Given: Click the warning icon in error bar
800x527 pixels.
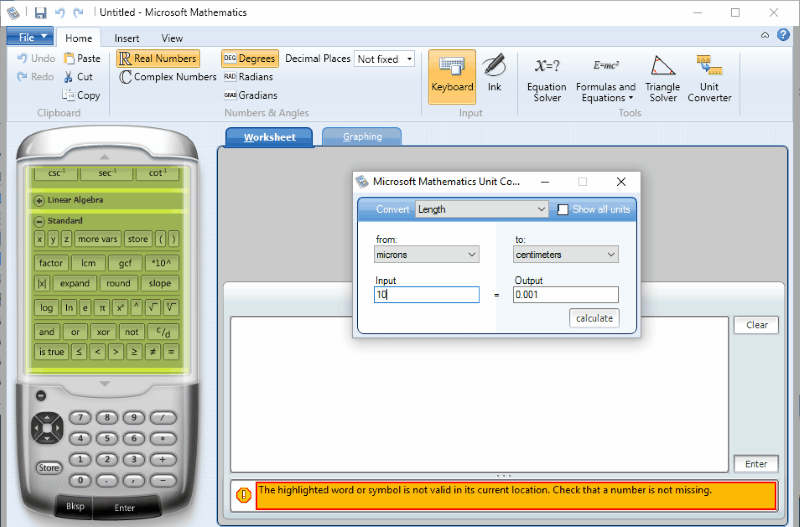Looking at the screenshot, I should click(x=243, y=494).
